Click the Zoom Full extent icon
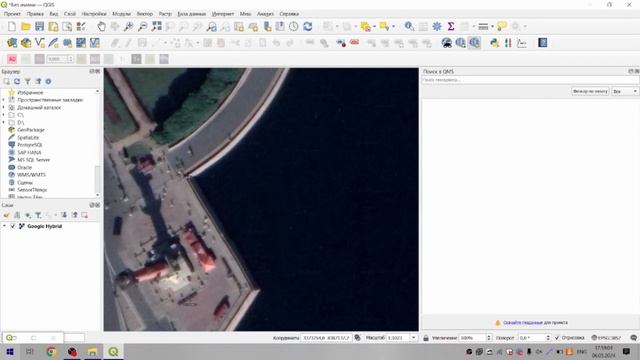Viewport: 640px width, 360px height. [156, 27]
